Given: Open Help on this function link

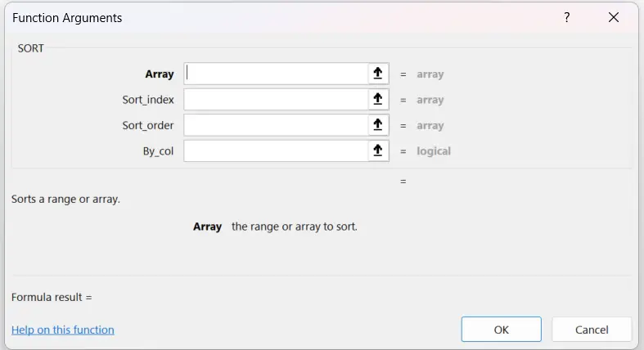Looking at the screenshot, I should 63,330.
